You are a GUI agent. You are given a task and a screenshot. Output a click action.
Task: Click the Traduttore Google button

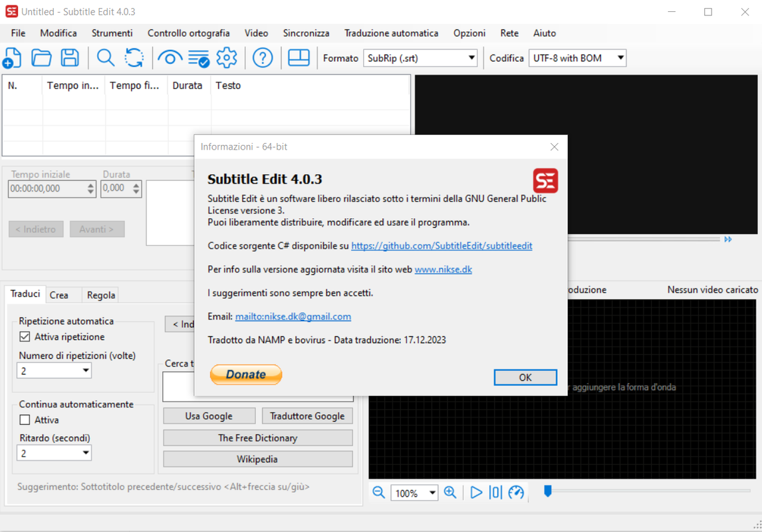pos(307,416)
